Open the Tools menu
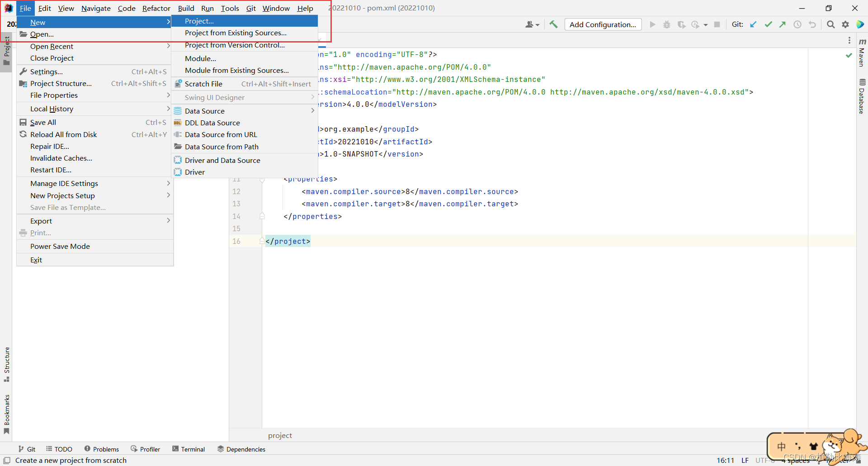Viewport: 868px width, 466px height. pyautogui.click(x=230, y=8)
